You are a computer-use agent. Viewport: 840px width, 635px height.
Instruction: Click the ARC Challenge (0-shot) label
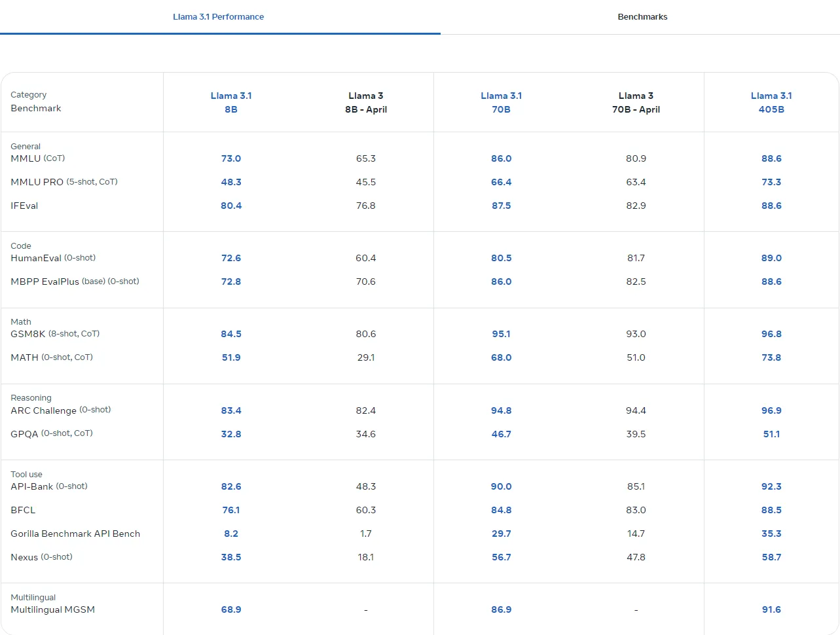pos(61,410)
